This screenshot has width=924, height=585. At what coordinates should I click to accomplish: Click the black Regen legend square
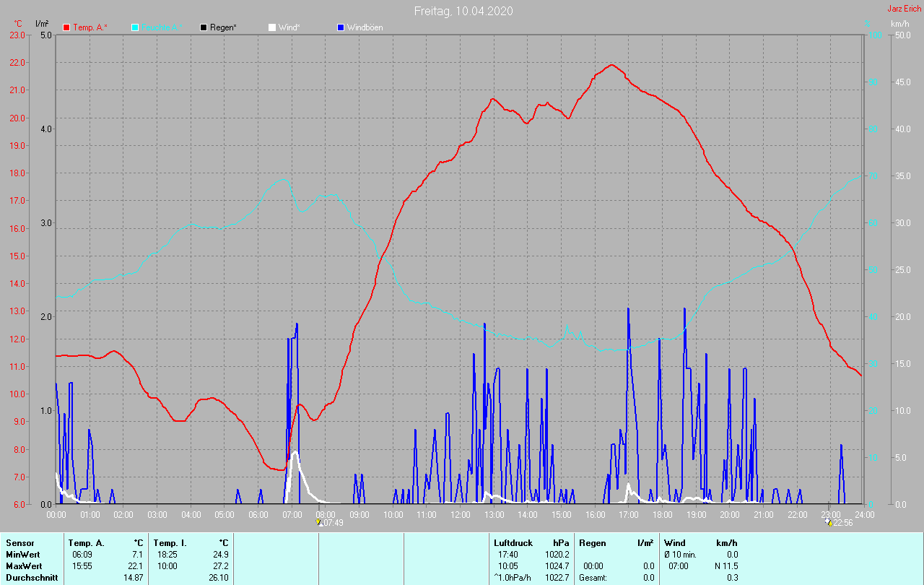point(204,27)
